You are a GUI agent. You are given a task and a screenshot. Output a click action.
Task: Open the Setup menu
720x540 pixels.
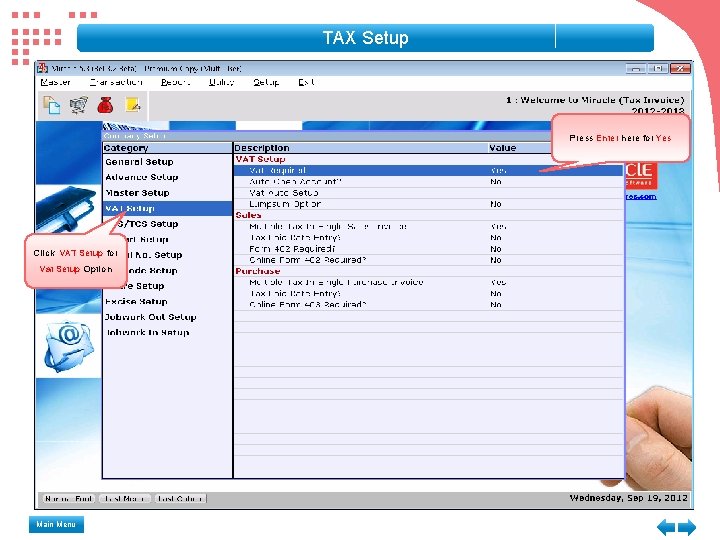pyautogui.click(x=266, y=82)
